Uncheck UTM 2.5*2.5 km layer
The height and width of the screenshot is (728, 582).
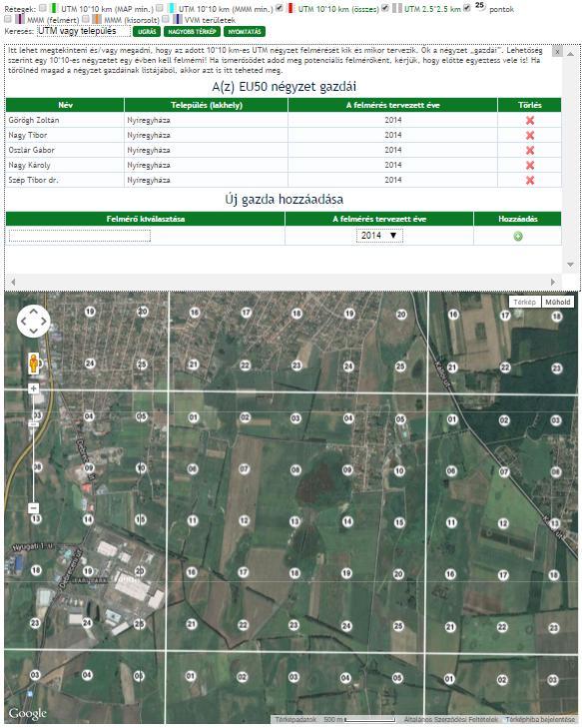(x=385, y=8)
